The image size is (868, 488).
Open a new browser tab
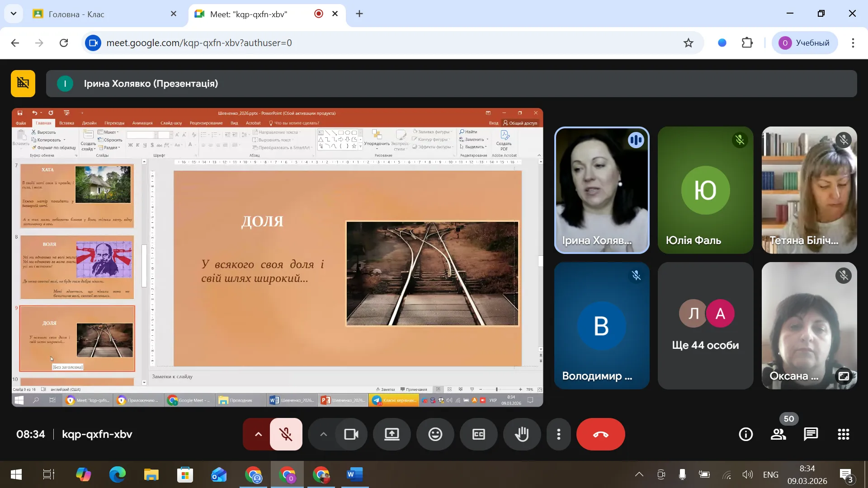pyautogui.click(x=359, y=14)
